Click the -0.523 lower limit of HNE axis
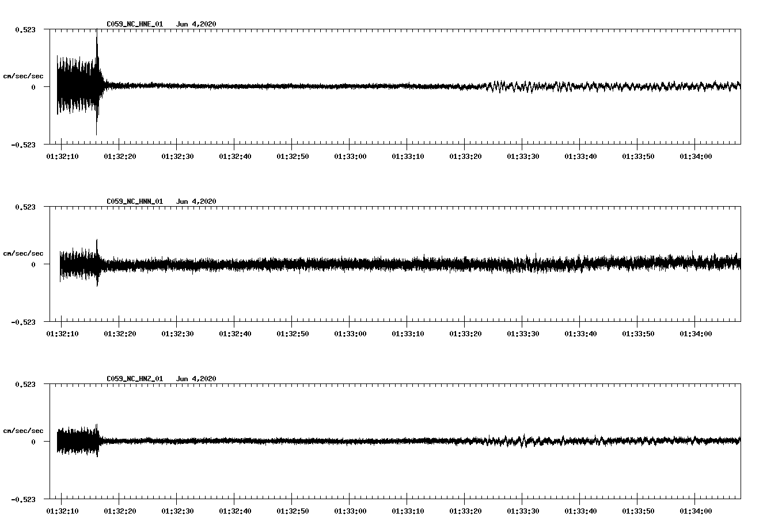Screen dimensions: 782x532 tap(23, 145)
